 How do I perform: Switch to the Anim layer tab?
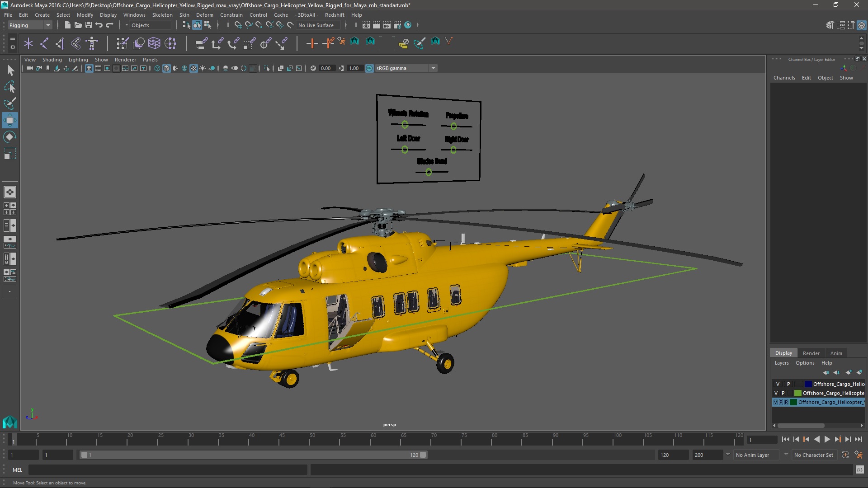click(x=836, y=353)
